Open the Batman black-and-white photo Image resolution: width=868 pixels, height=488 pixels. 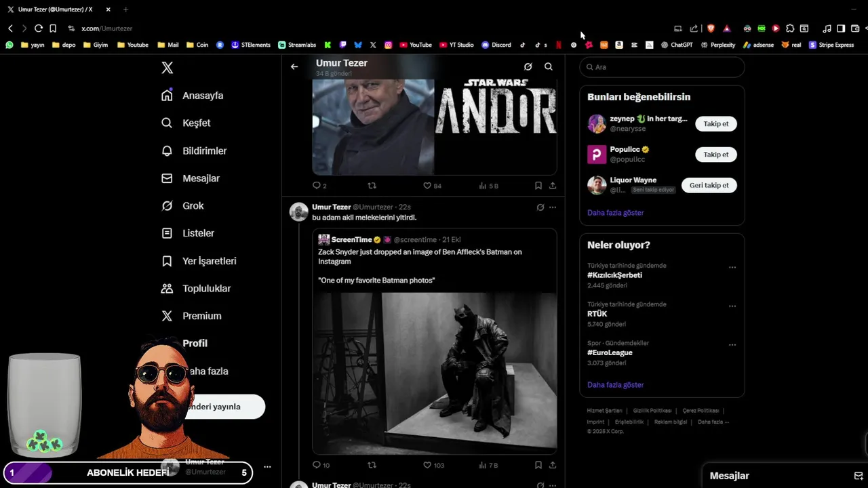(x=435, y=372)
